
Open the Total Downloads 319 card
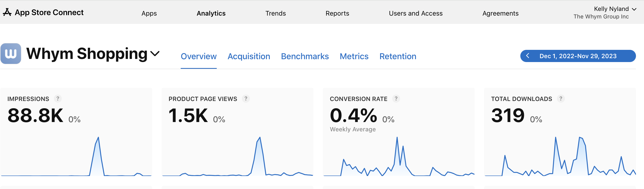tap(560, 132)
